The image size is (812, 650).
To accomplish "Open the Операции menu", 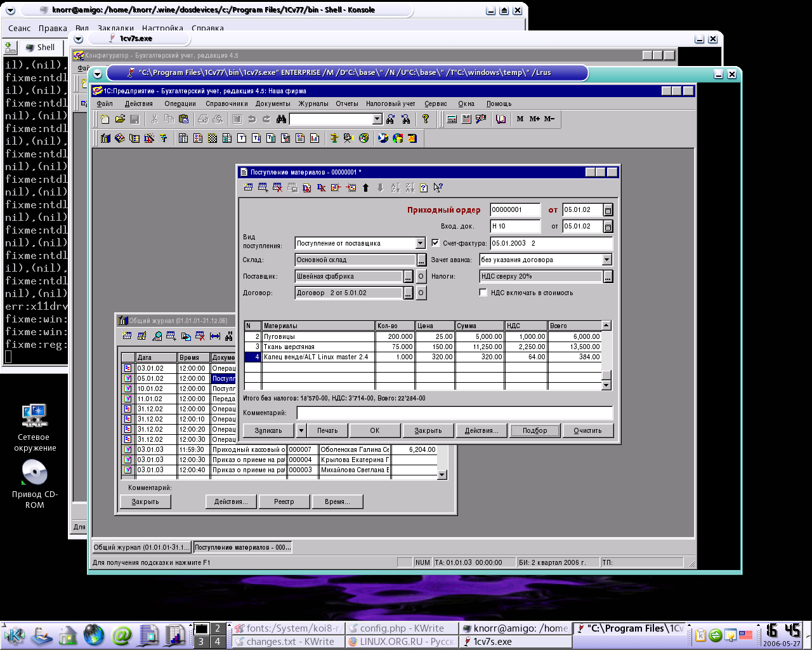I will pyautogui.click(x=180, y=103).
